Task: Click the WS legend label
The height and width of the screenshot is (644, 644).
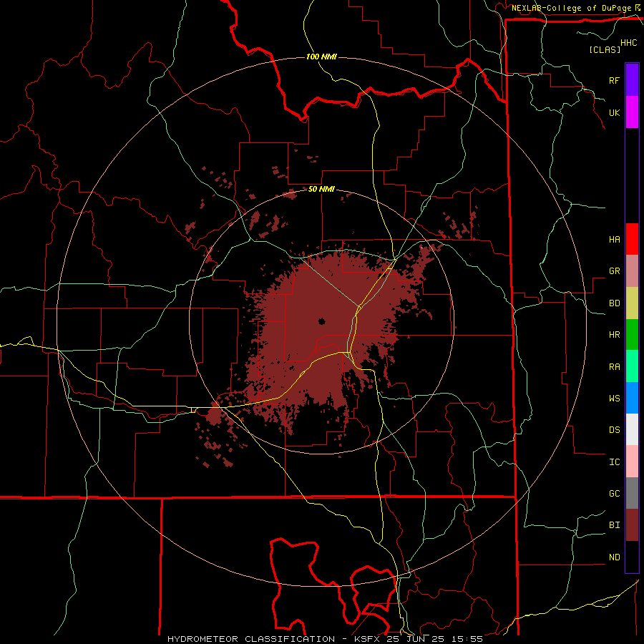Action: (615, 398)
